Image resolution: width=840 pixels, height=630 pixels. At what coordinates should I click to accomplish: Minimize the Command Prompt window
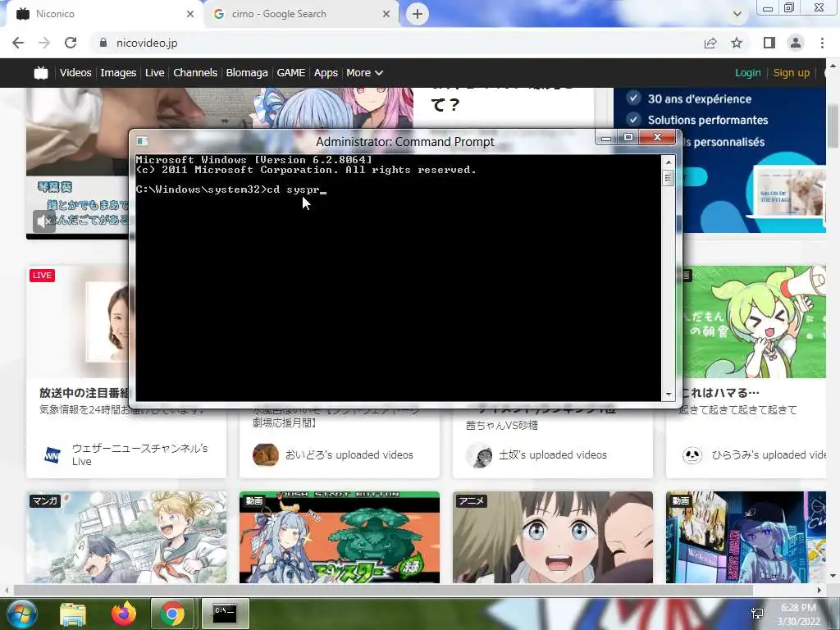[x=606, y=138]
